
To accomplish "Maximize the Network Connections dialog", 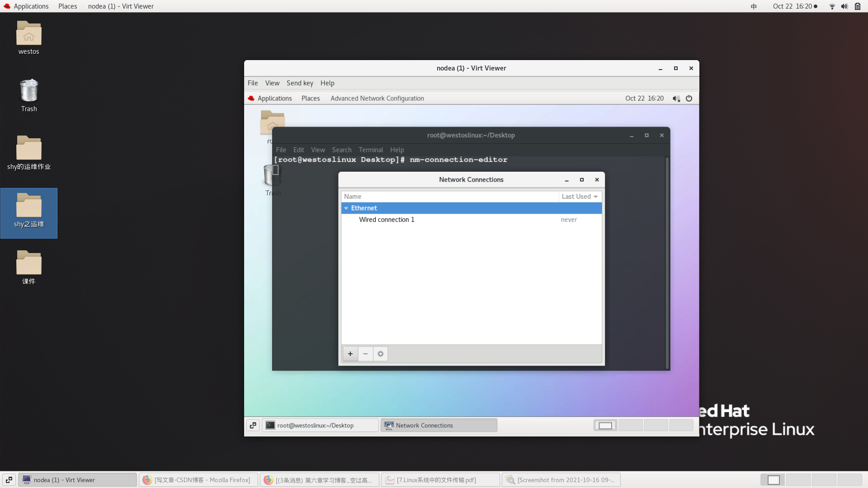I will coord(582,180).
